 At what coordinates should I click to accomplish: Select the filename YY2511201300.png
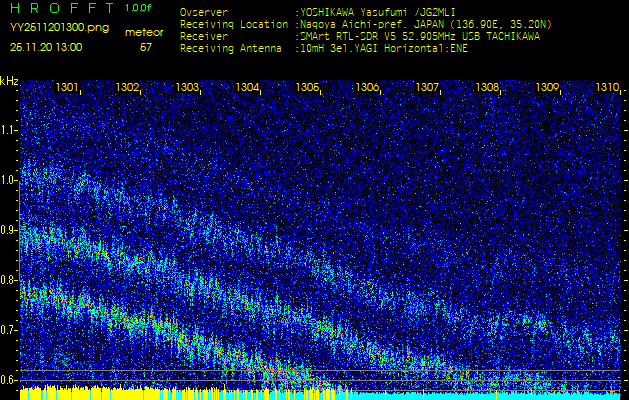click(59, 28)
